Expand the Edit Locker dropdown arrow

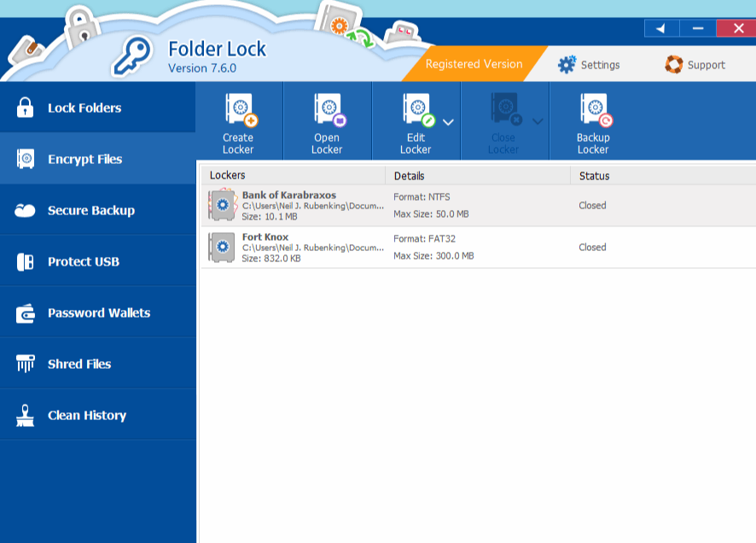(x=448, y=122)
